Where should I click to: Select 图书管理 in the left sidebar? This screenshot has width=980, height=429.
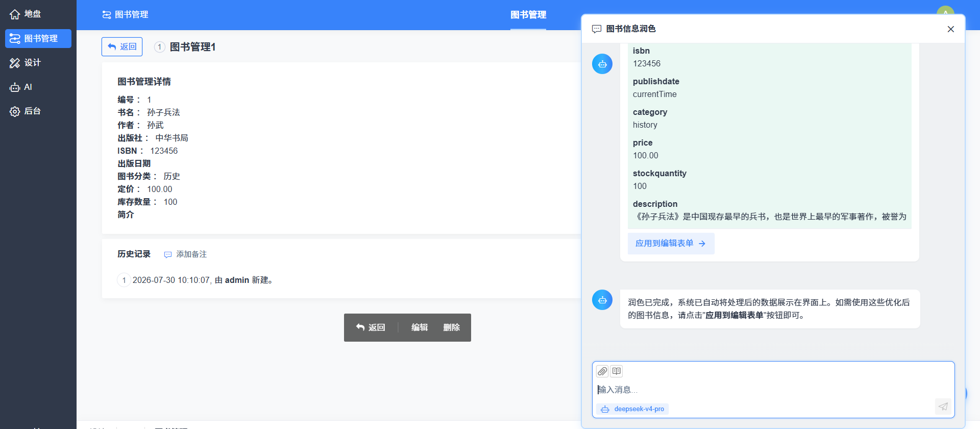[x=38, y=39]
